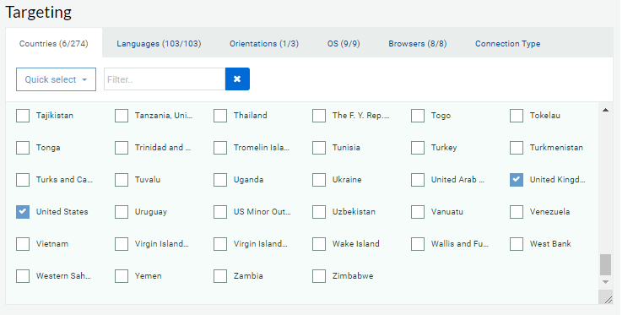Check the Wake Island checkbox
The width and height of the screenshot is (644, 315).
pyautogui.click(x=319, y=244)
